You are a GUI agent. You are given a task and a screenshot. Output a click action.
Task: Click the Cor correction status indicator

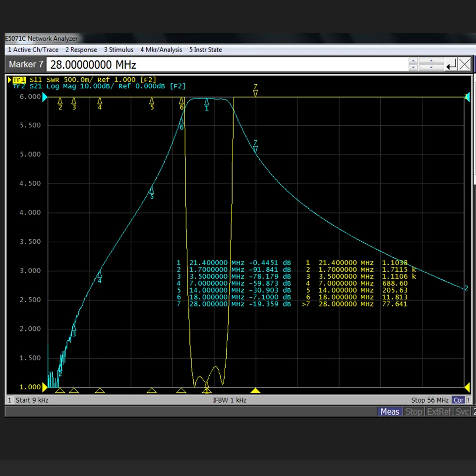click(x=458, y=400)
